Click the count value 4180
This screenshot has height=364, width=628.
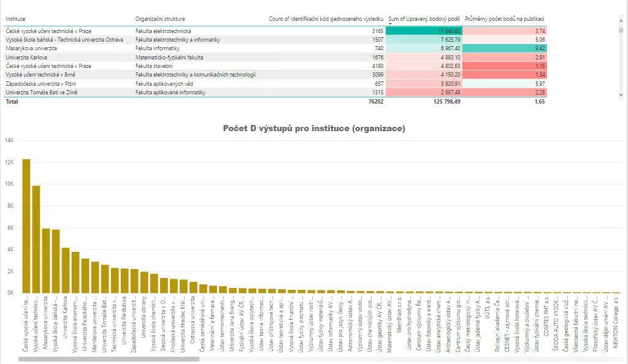click(x=377, y=66)
